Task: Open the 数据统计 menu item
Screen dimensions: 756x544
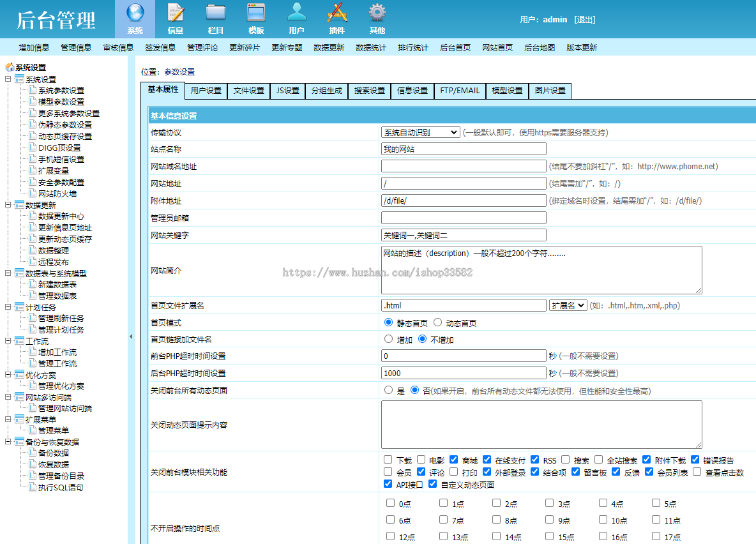Action: pos(371,47)
